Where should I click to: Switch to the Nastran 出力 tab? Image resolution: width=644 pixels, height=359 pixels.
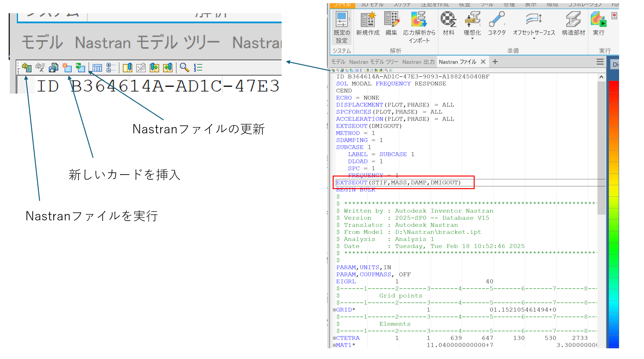419,62
